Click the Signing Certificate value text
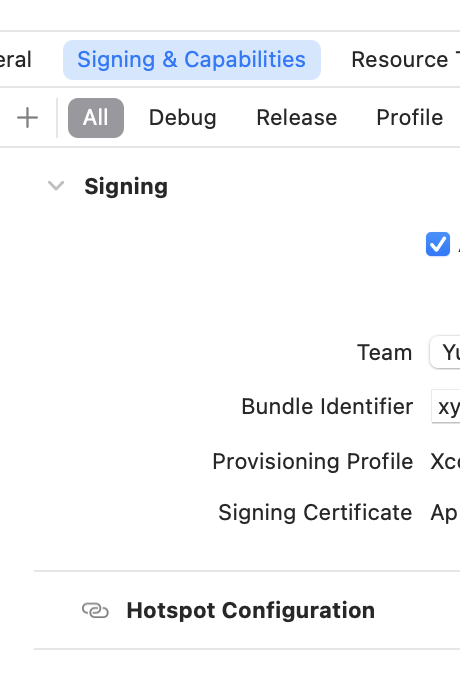This screenshot has height=700, width=460. pyautogui.click(x=445, y=512)
